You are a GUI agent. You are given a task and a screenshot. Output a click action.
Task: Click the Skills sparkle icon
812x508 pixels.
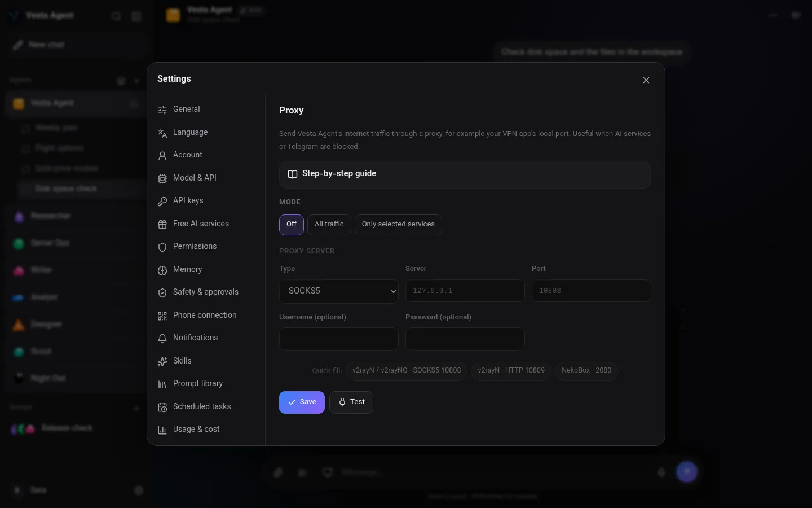(x=162, y=361)
